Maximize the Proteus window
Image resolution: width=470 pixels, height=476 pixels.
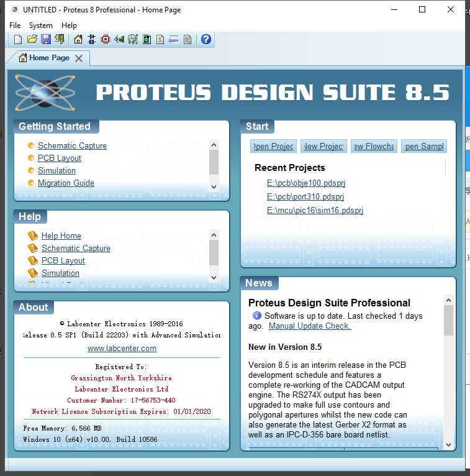point(422,9)
